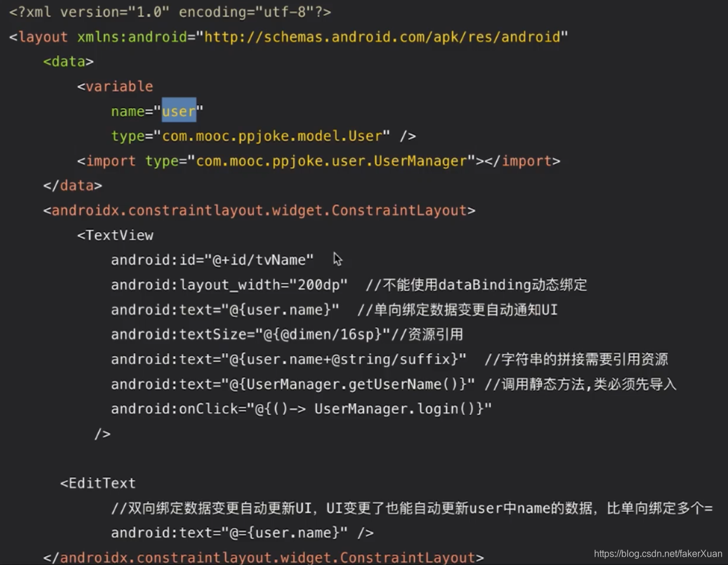Click the opening ConstraintLayout tag
This screenshot has width=728, height=565.
point(259,210)
